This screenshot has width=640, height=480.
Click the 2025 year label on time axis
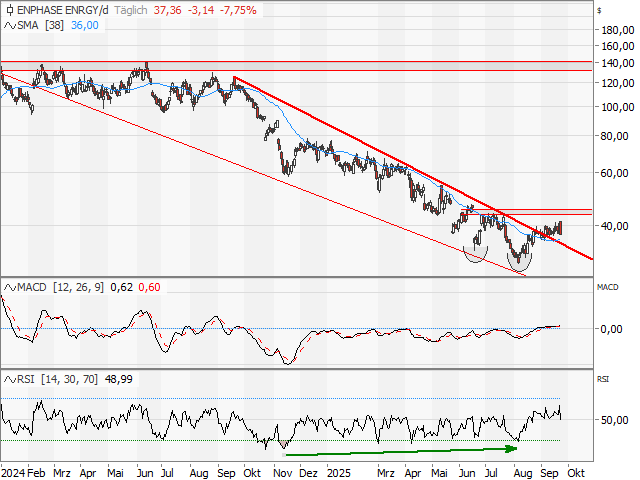(x=339, y=473)
